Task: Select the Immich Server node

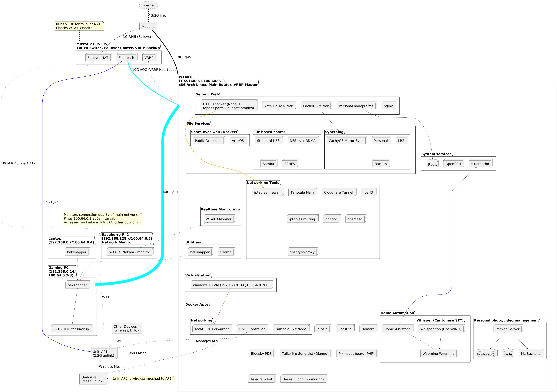Action: pos(508,329)
